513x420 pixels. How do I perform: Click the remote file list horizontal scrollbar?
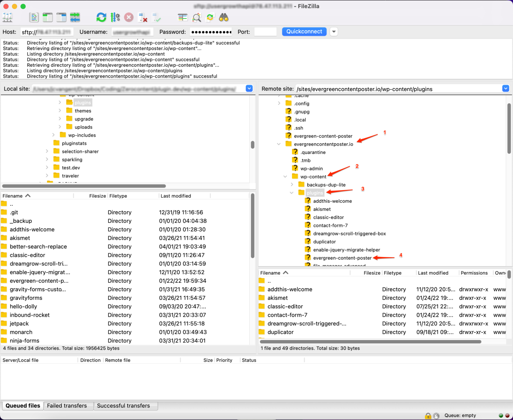pyautogui.click(x=370, y=342)
